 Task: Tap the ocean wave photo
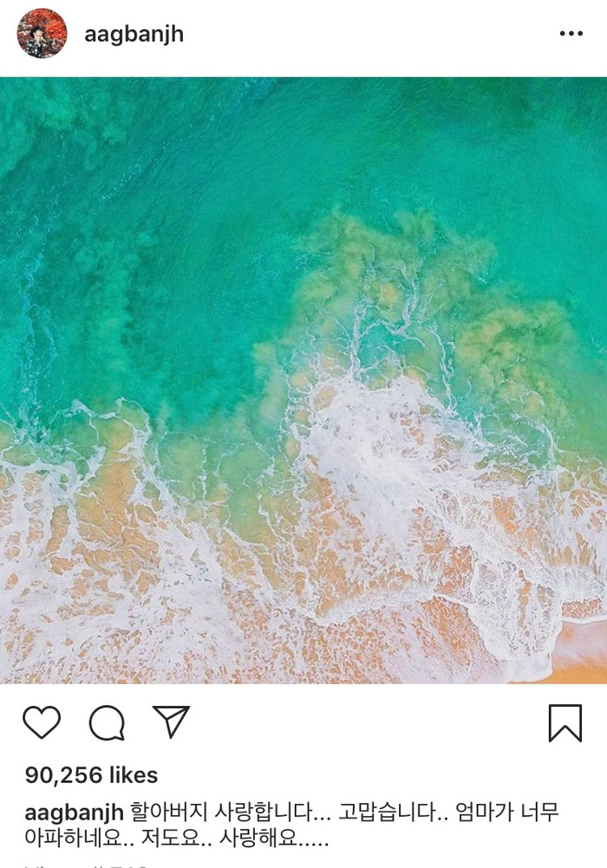pyautogui.click(x=303, y=381)
